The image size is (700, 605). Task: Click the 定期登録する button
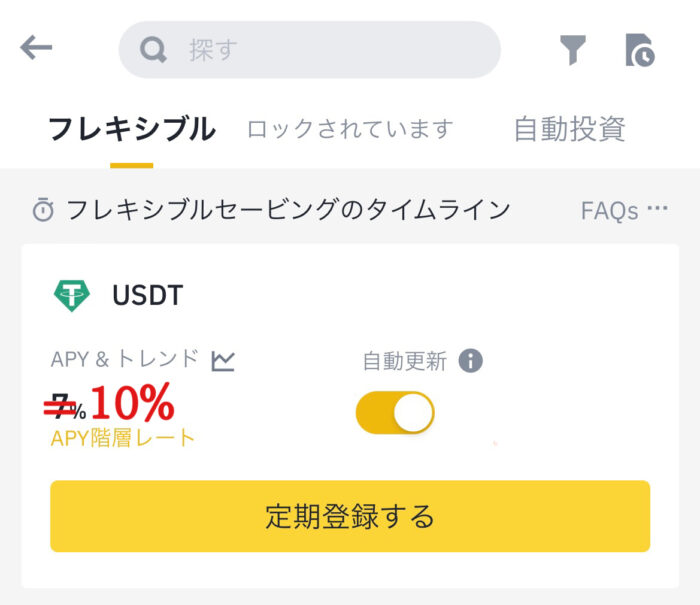coord(350,516)
